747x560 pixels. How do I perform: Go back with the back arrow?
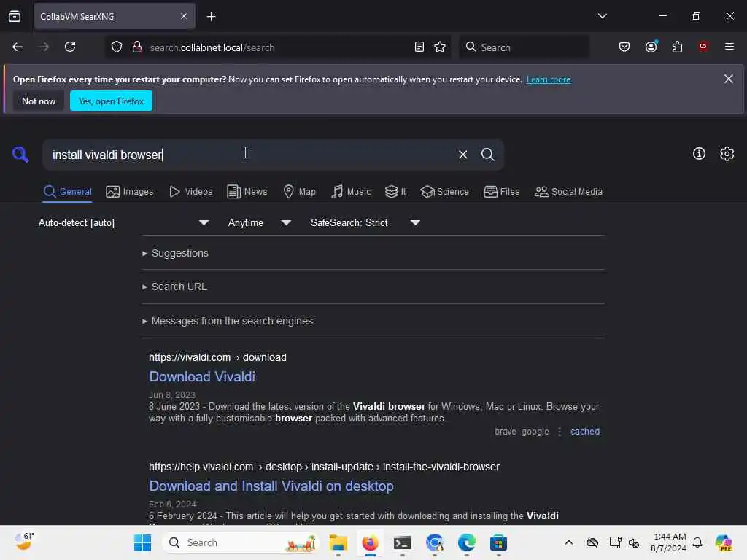(18, 47)
